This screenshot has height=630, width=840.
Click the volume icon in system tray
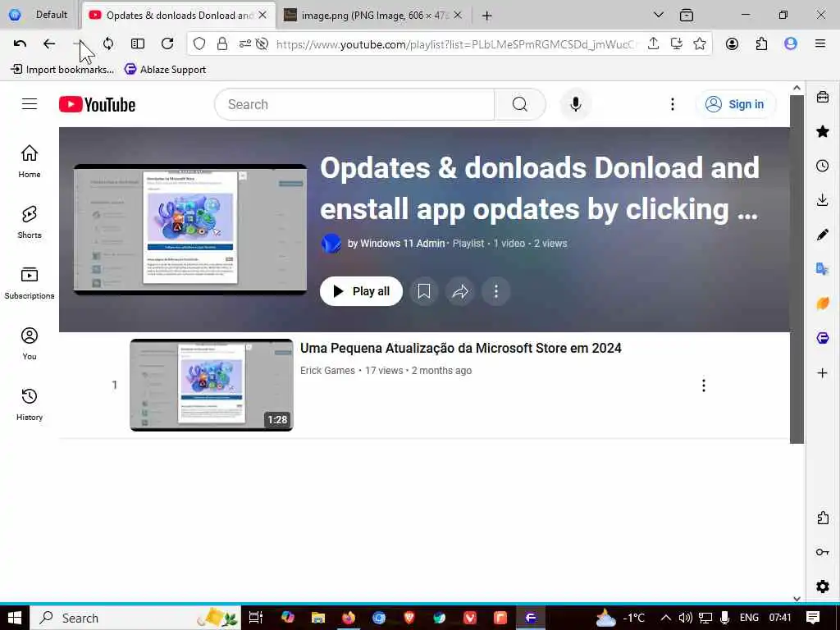685,618
